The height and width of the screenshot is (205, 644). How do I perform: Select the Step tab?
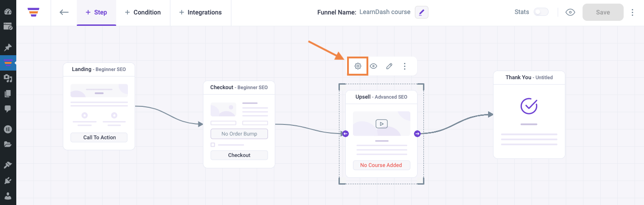pos(96,12)
